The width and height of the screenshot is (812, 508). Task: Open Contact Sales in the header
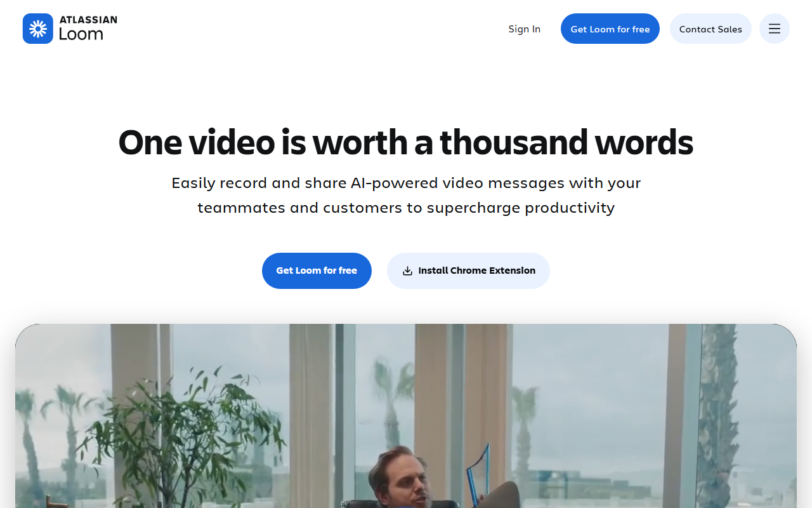coord(710,29)
